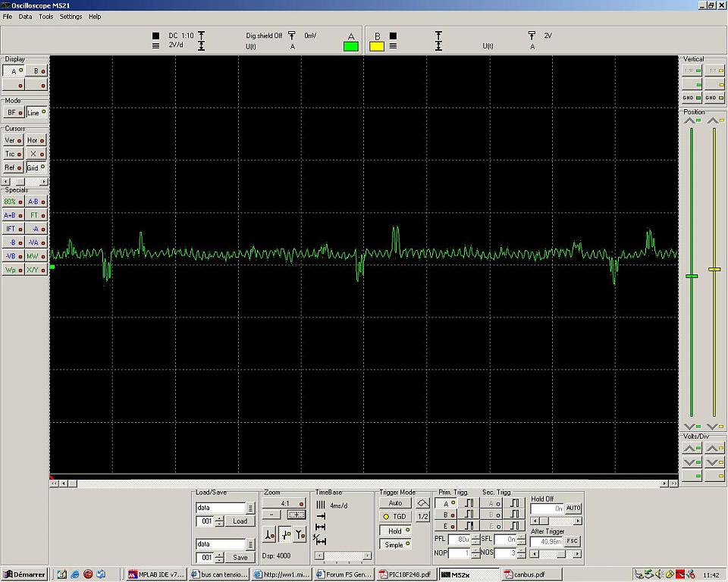Decrease channel A Volts/Div
This screenshot has width=728, height=582.
tap(692, 462)
